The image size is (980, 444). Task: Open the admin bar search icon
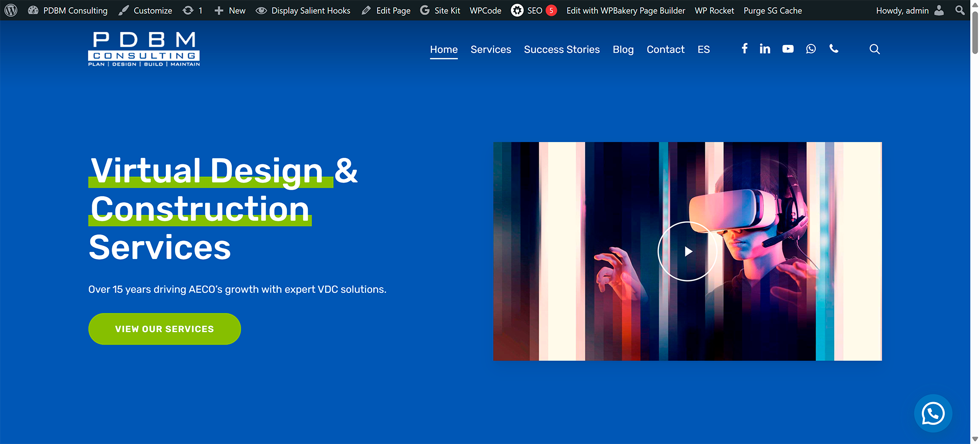coord(960,10)
